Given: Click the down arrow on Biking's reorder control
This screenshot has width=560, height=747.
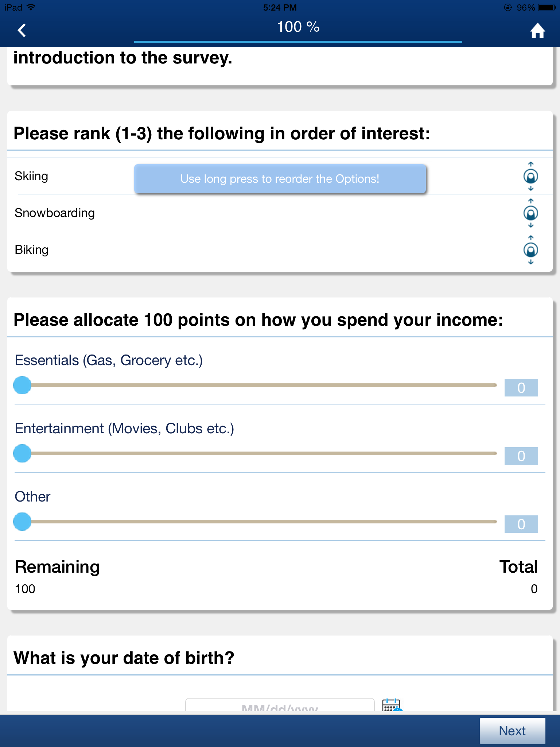Looking at the screenshot, I should [x=530, y=262].
